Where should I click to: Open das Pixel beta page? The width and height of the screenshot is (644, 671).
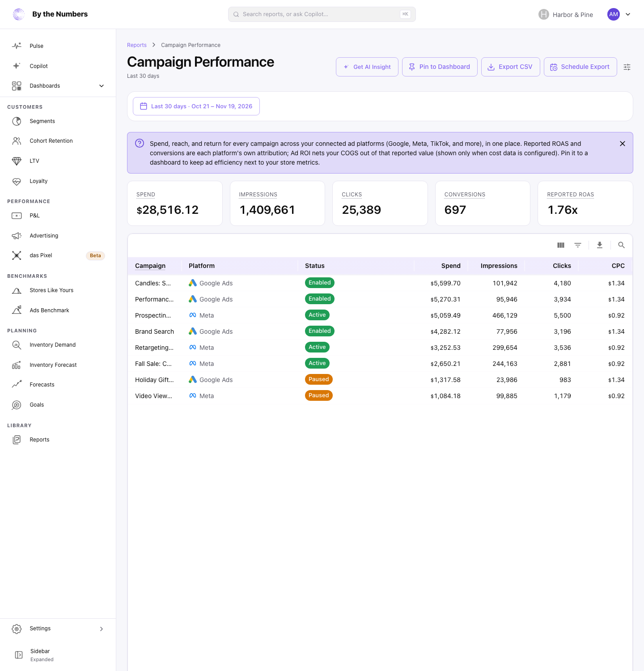[58, 255]
